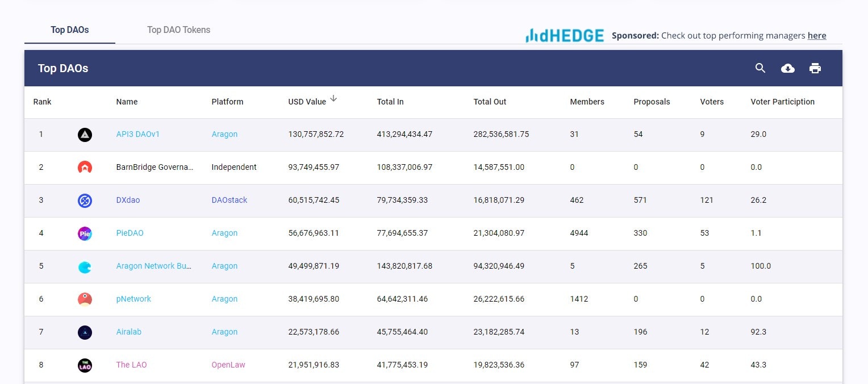Viewport: 868px width, 384px height.
Task: Sort the table by Voter Participation column
Action: coord(782,102)
